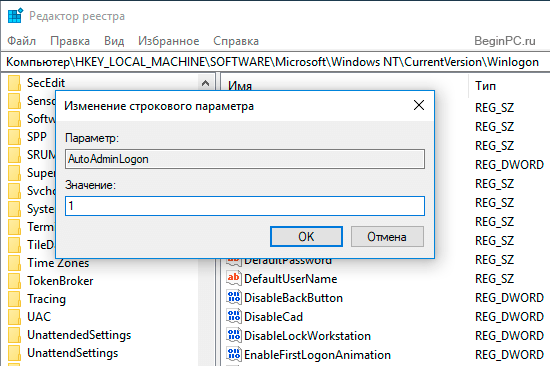Screen dimensions: 550x366
Task: Click the Значение input field
Action: click(x=245, y=206)
